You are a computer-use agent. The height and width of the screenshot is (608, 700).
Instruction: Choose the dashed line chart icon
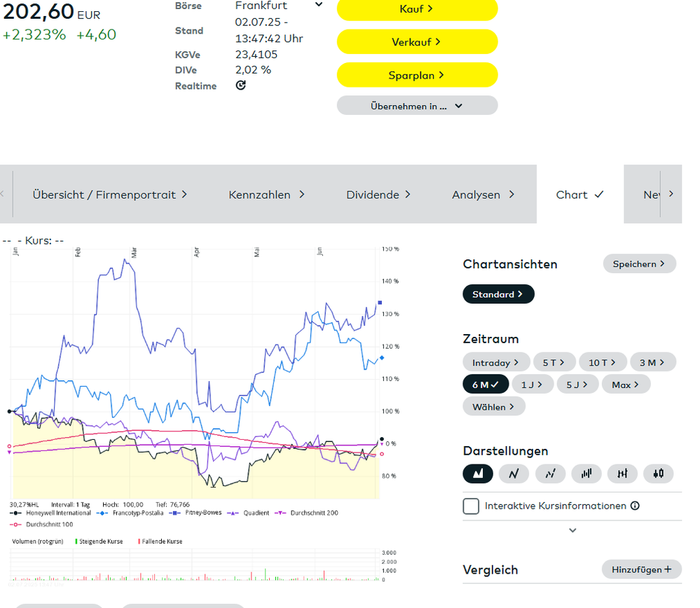click(x=550, y=474)
